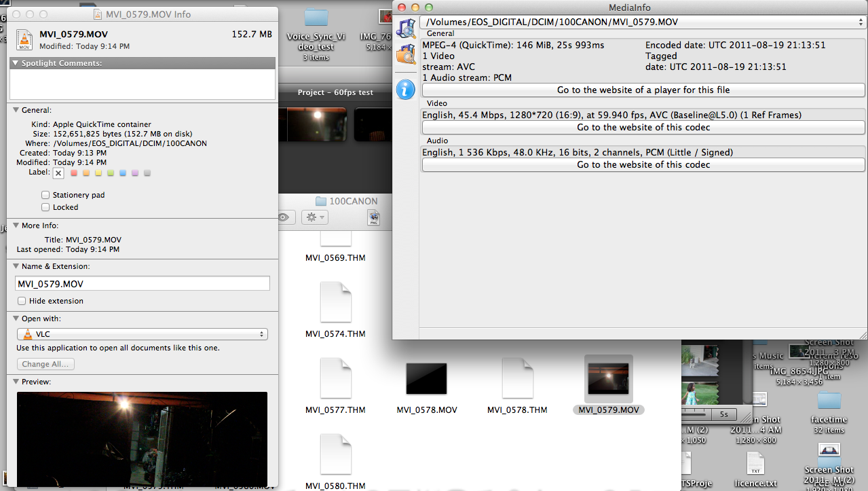Open folder scan icon in MediaInfo sidebar

tap(406, 56)
